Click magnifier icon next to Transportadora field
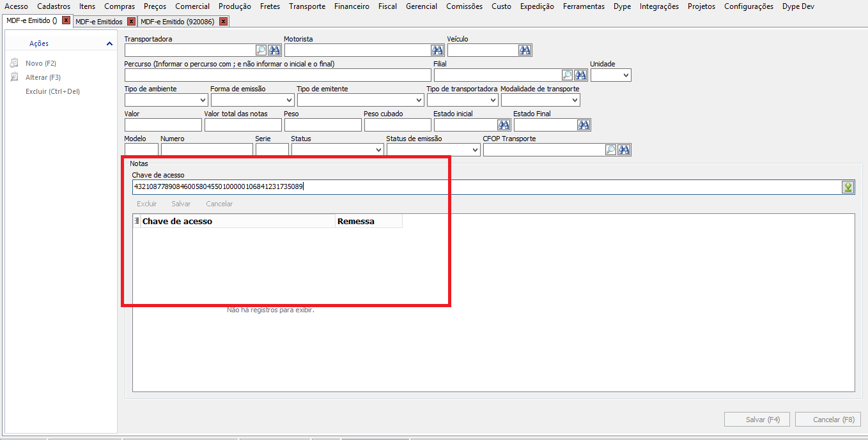 click(261, 50)
